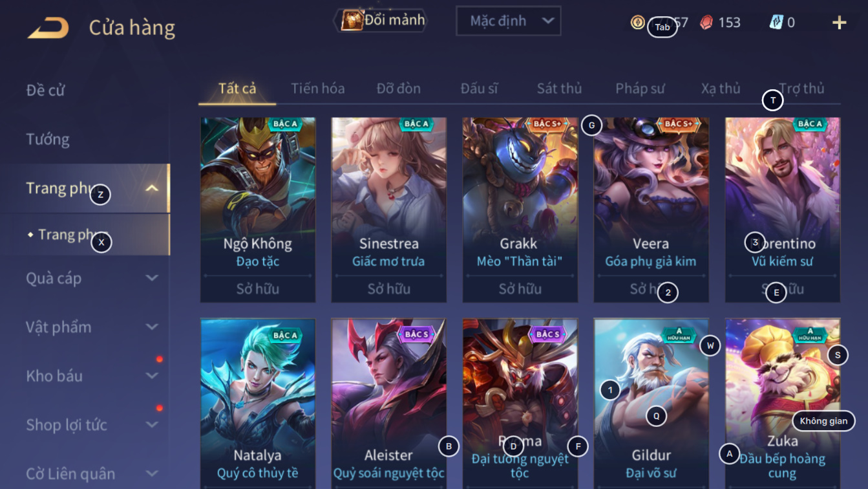Select the Sinestrea Giấc mơ trưa skin card
Viewport: 868px width, 489px height.
pos(389,210)
